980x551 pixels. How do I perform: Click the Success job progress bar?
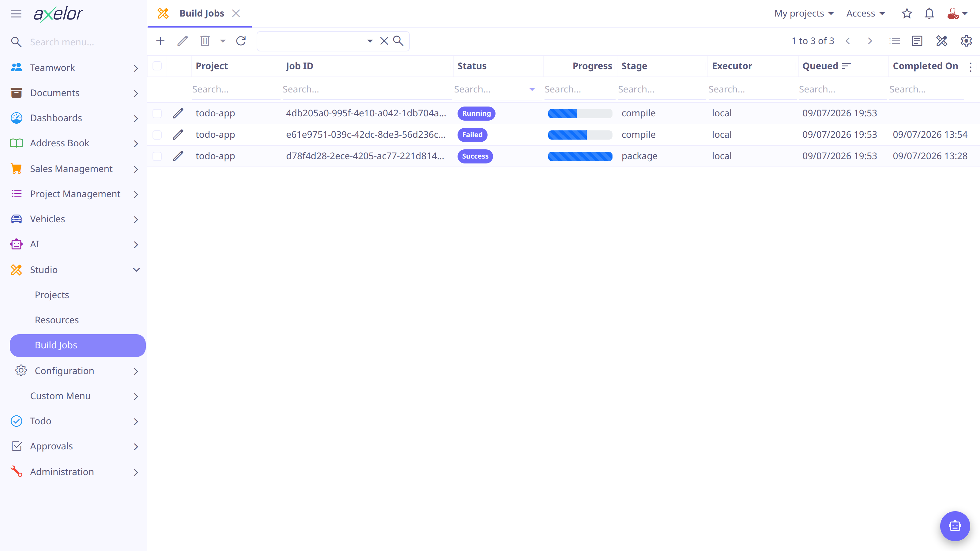(x=580, y=156)
